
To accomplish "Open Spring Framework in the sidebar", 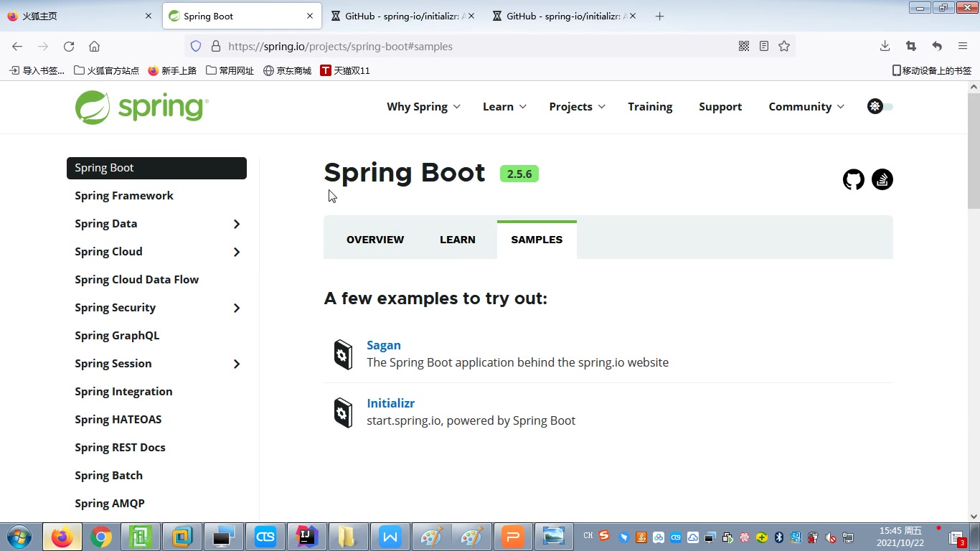I will 124,196.
